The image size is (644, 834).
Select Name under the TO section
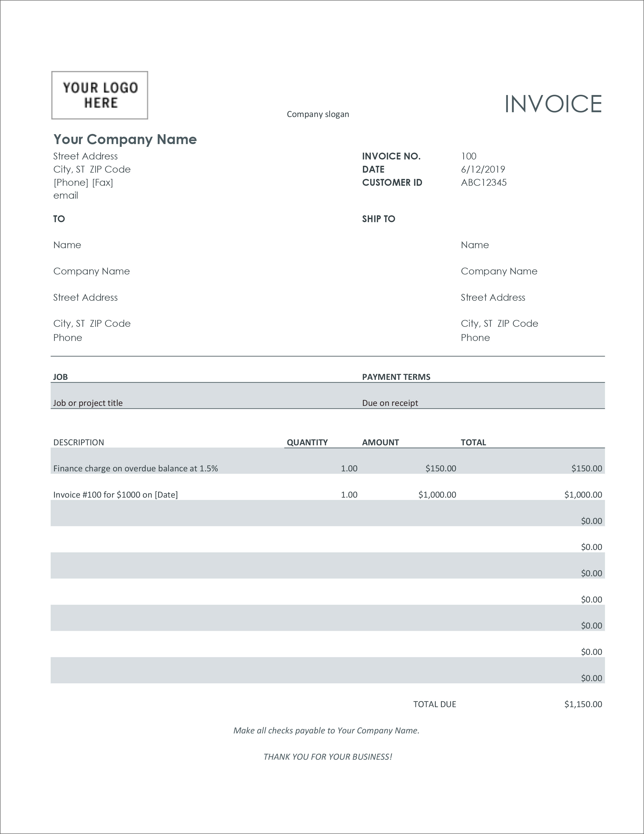(x=67, y=245)
